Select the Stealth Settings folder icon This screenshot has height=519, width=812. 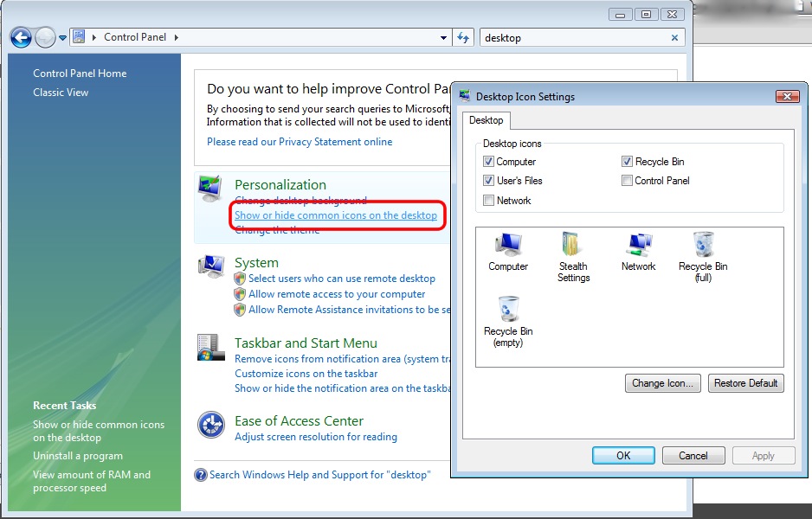573,257
